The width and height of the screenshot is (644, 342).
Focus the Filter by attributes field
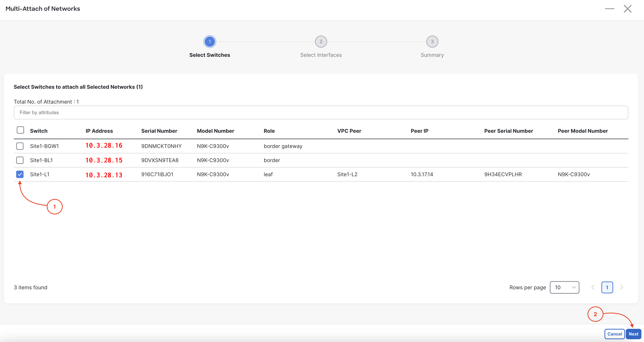click(321, 113)
